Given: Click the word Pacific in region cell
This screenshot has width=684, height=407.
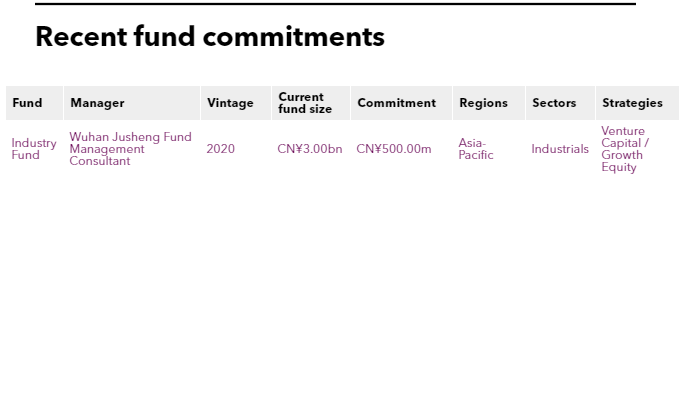Looking at the screenshot, I should point(475,155).
